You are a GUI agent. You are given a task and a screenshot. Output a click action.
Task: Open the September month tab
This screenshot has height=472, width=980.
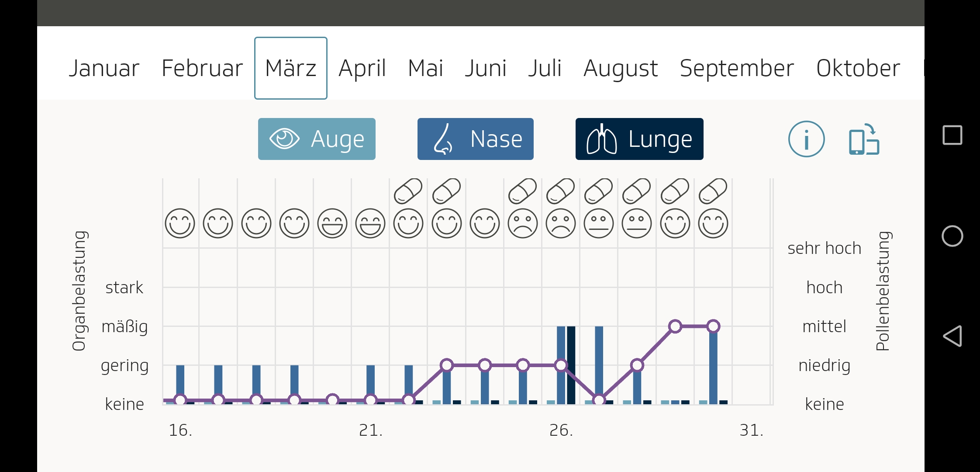[x=737, y=69]
